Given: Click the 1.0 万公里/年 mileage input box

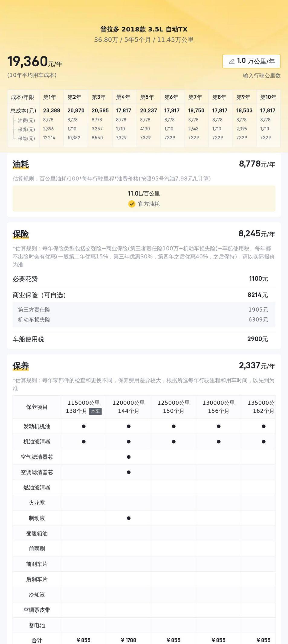Looking at the screenshot, I should (251, 61).
